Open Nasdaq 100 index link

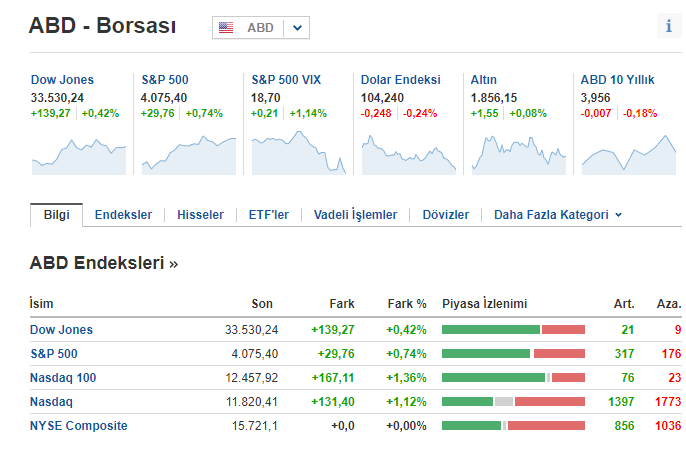pos(62,378)
